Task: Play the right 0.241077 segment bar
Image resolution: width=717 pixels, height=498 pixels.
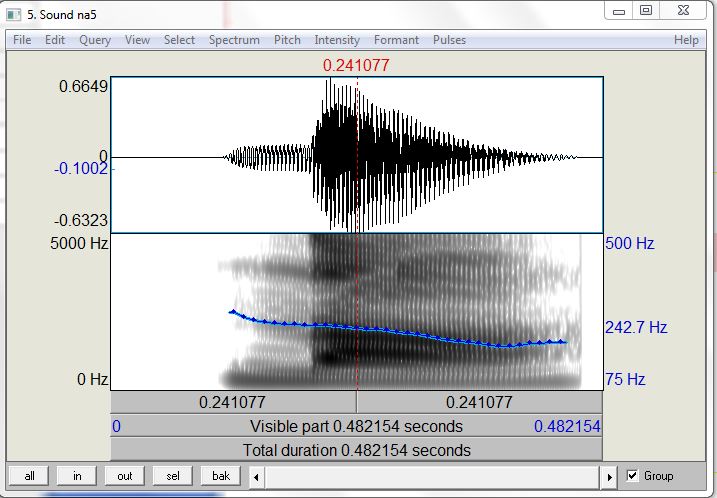Action: click(479, 402)
